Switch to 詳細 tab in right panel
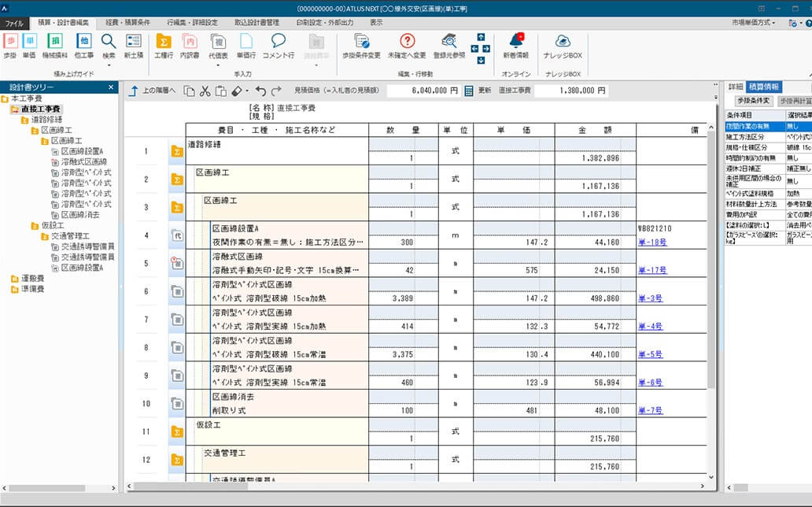 [x=736, y=87]
